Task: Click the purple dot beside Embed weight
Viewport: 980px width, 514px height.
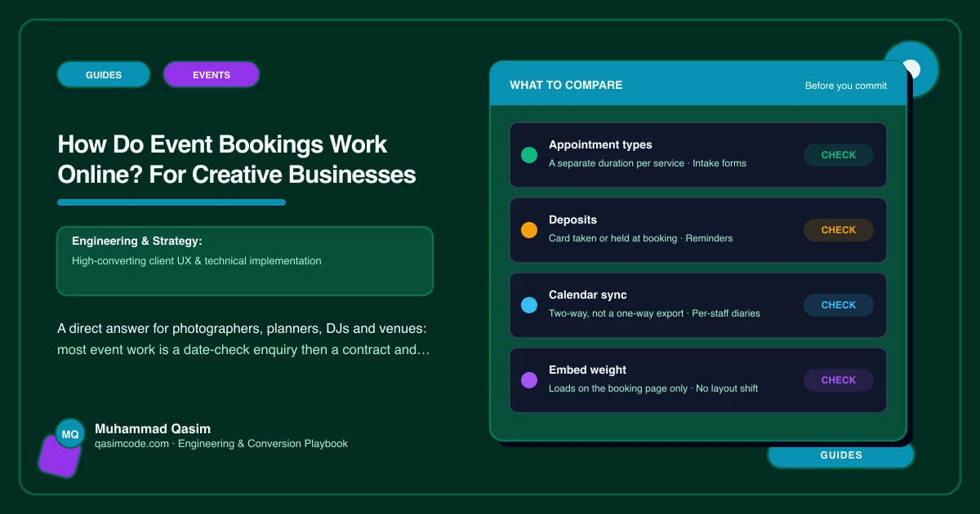Action: (x=529, y=380)
